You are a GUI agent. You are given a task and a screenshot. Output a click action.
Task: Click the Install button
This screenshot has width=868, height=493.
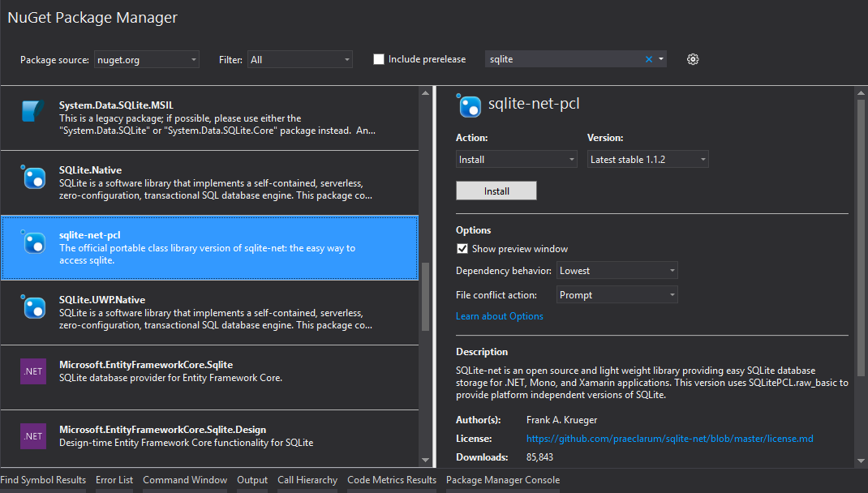coord(496,191)
